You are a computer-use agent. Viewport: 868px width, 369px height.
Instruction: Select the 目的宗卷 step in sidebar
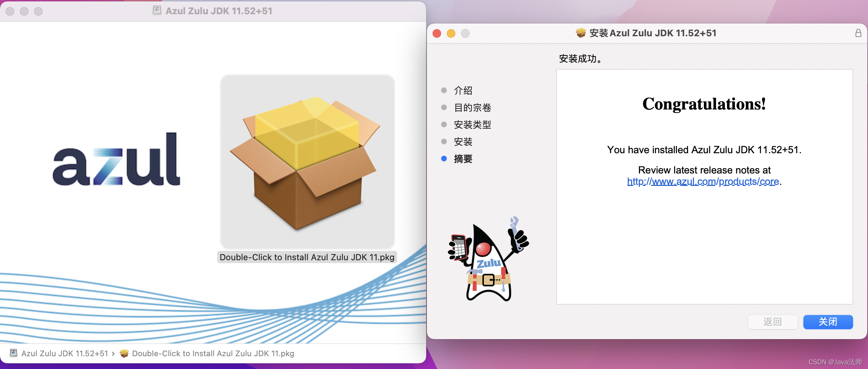[x=472, y=107]
